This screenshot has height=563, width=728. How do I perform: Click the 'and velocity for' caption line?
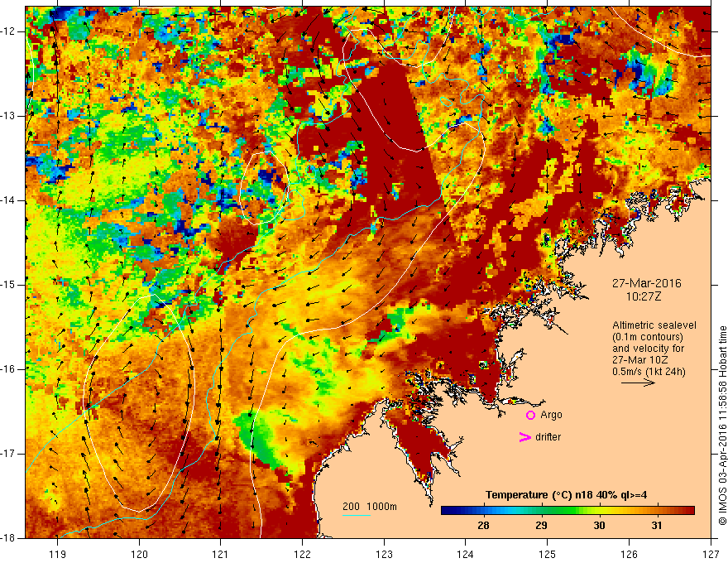[x=648, y=349]
